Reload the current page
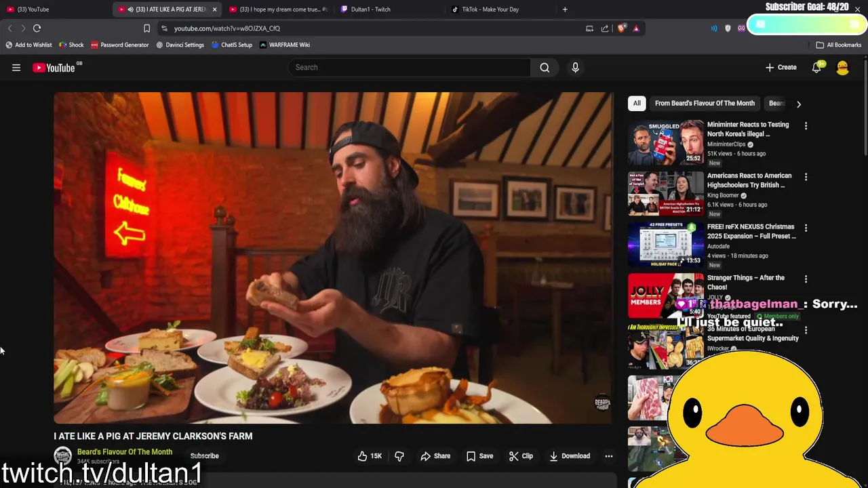The image size is (868, 488). (37, 28)
